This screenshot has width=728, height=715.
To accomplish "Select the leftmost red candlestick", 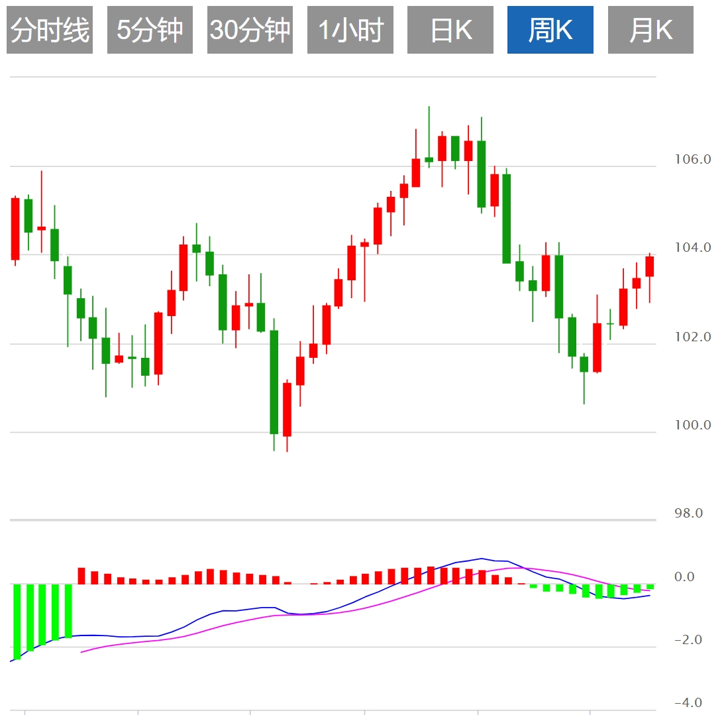I will (x=15, y=229).
